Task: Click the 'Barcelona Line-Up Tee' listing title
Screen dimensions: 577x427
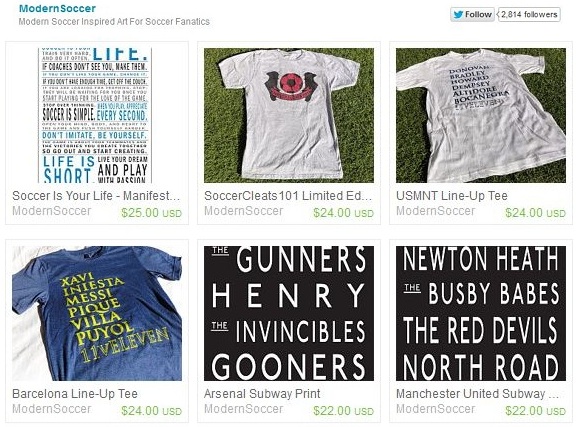Action: (x=75, y=394)
